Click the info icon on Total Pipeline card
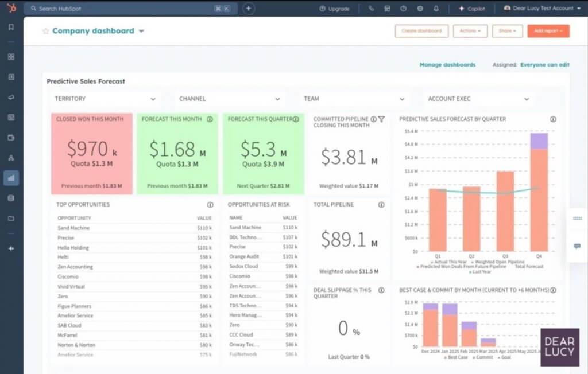This screenshot has width=588, height=374. coord(381,204)
